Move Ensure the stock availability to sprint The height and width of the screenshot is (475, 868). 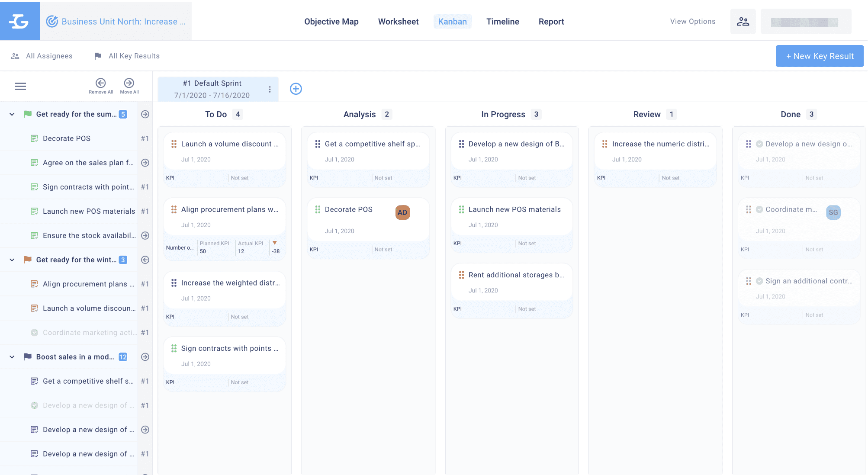tap(145, 235)
